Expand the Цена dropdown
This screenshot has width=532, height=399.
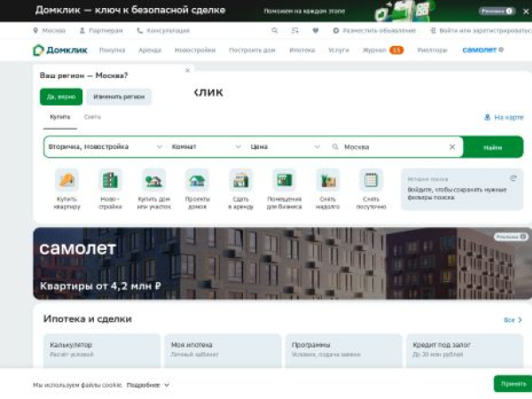tap(285, 147)
